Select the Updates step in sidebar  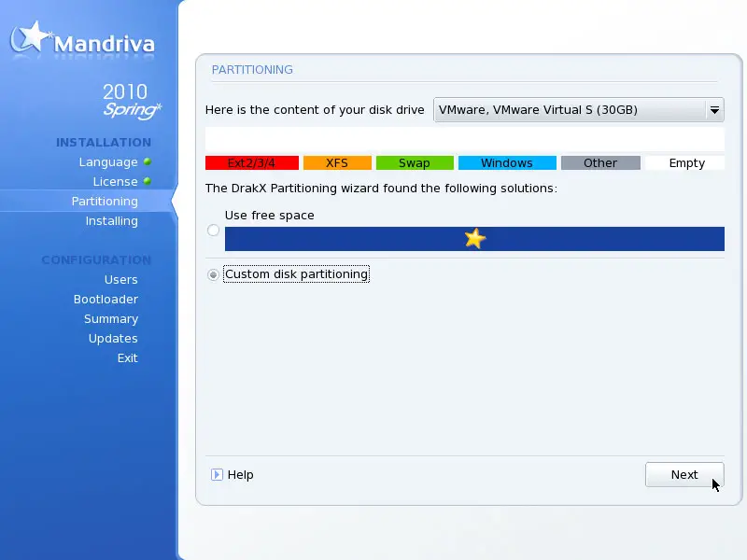click(x=113, y=338)
